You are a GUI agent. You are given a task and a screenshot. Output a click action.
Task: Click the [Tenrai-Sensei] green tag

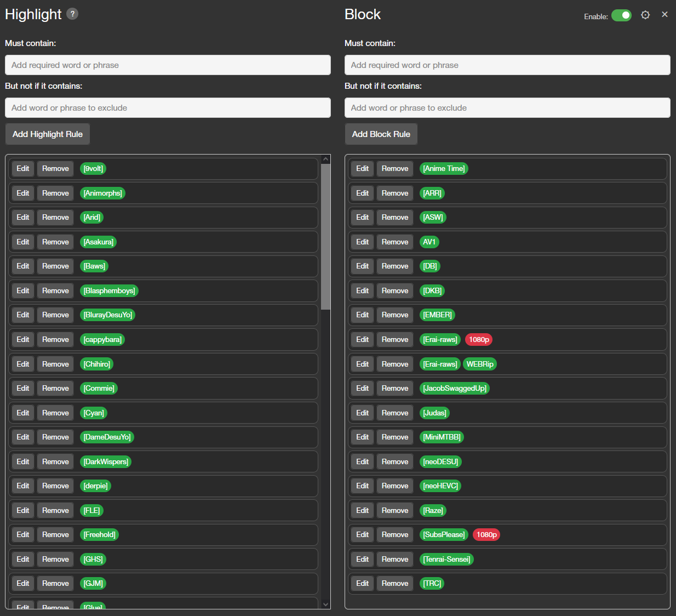click(x=446, y=559)
